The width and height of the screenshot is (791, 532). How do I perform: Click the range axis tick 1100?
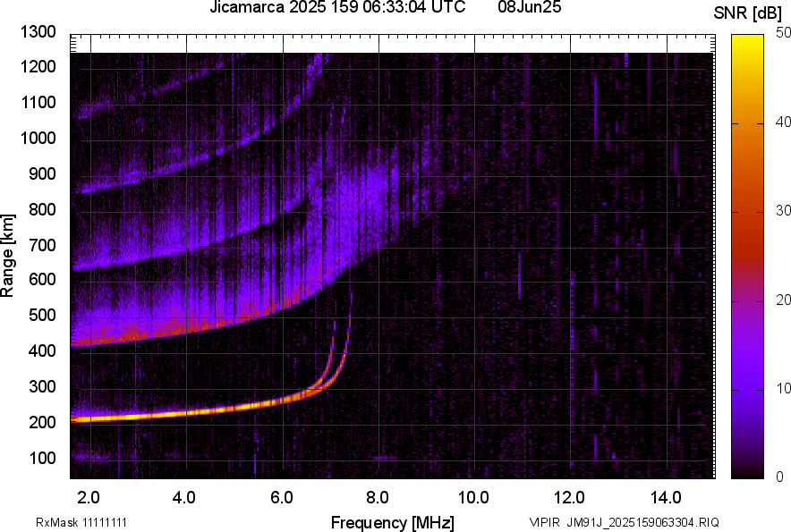coord(38,102)
